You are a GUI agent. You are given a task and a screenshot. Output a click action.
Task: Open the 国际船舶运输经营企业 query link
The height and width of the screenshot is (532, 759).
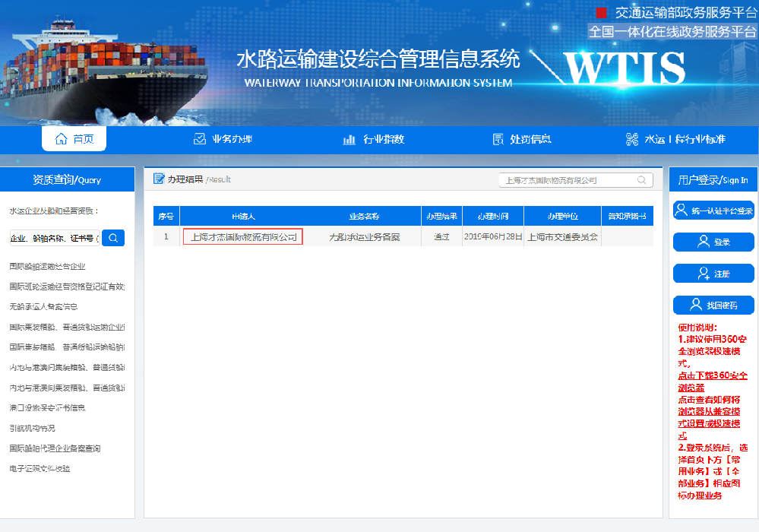click(x=47, y=266)
